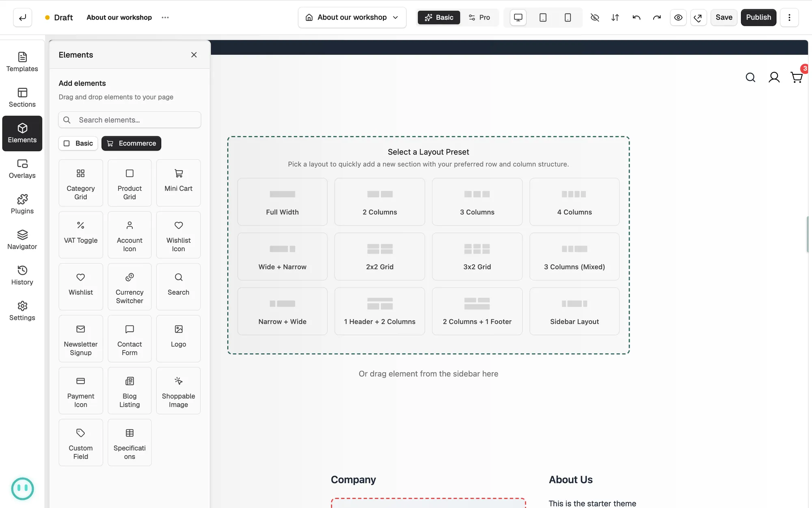Image resolution: width=812 pixels, height=508 pixels.
Task: Open the three-dot menu beside page title
Action: 165,17
